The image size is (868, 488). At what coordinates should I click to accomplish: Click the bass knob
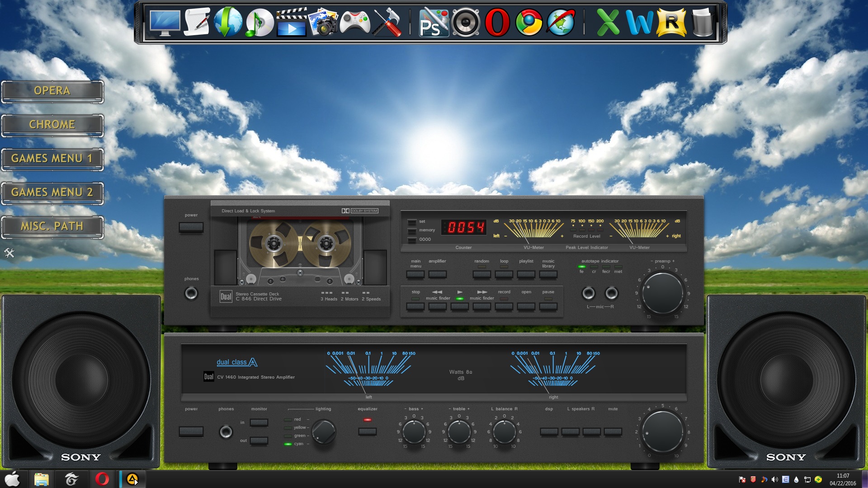point(414,432)
